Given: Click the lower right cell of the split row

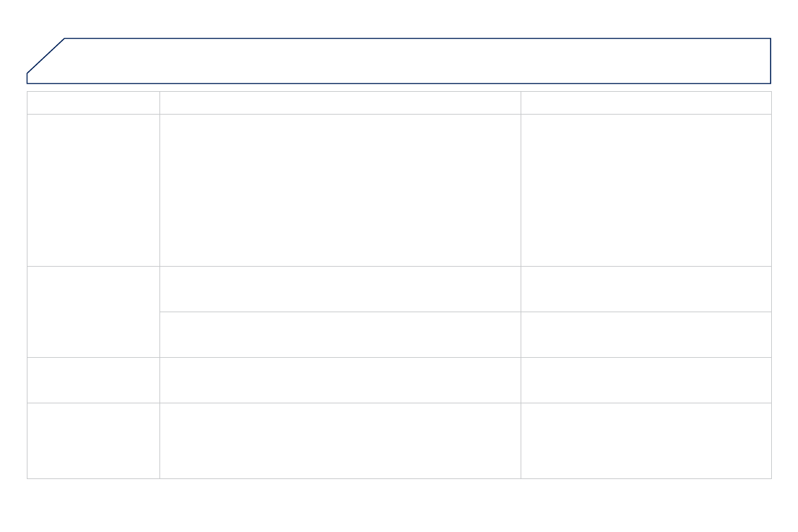Looking at the screenshot, I should [646, 334].
